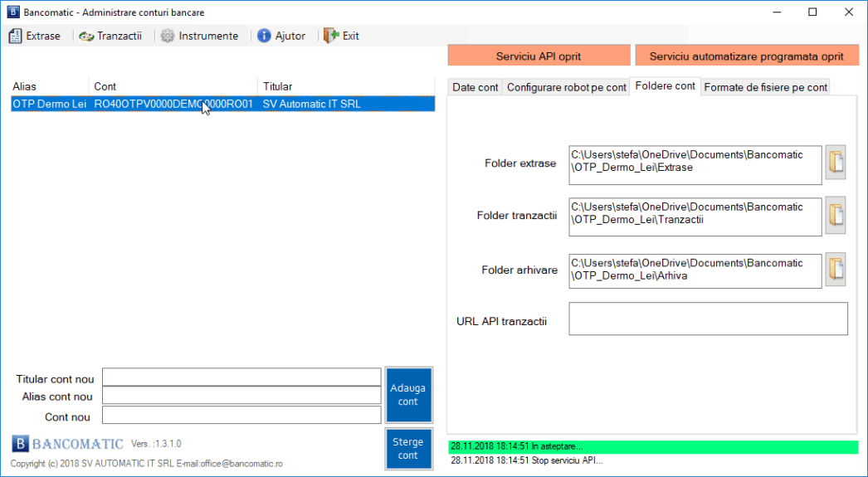
Task: Click the Alias cont nou field
Action: pyautogui.click(x=241, y=396)
